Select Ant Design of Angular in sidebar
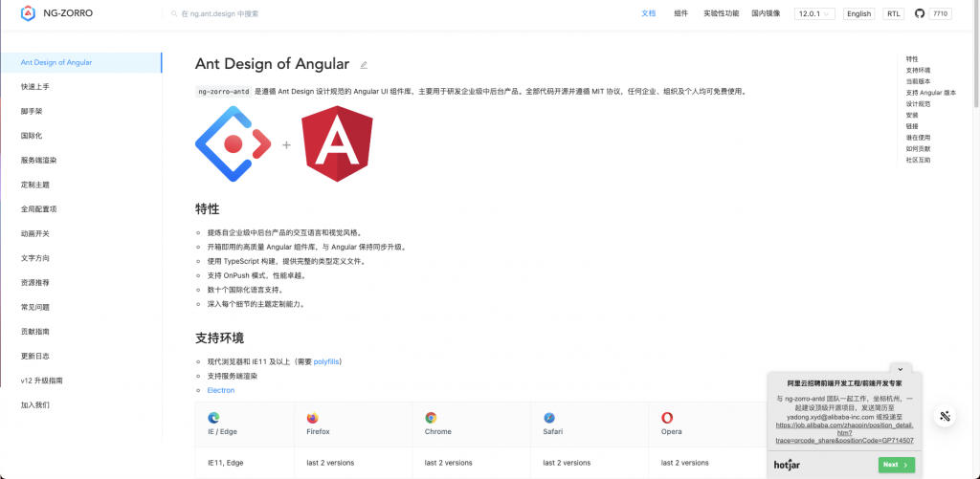The width and height of the screenshot is (980, 479). [x=81, y=62]
